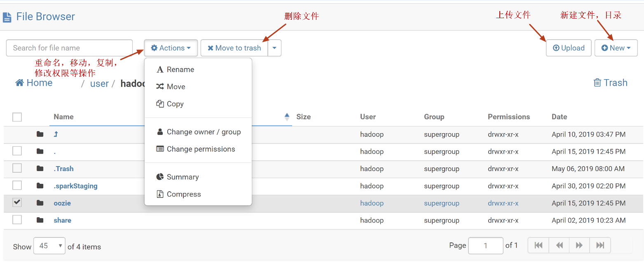Select the Home icon in the breadcrumb
644x263 pixels.
coord(19,82)
